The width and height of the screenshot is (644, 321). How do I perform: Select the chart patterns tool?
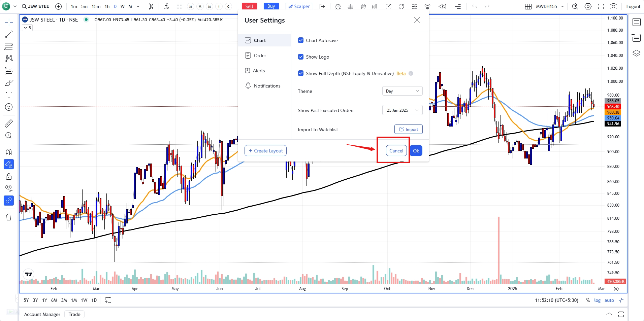pos(9,59)
